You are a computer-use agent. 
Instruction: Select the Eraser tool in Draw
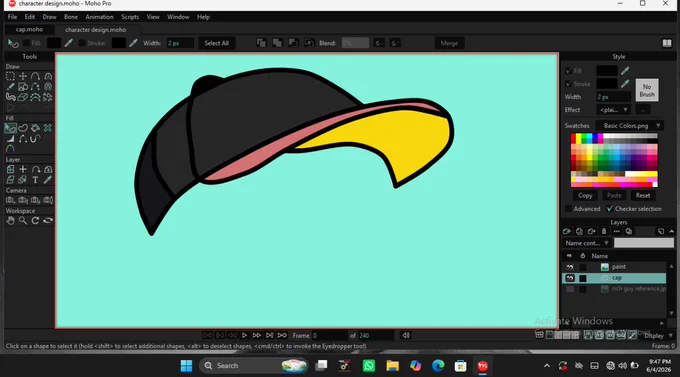[23, 97]
